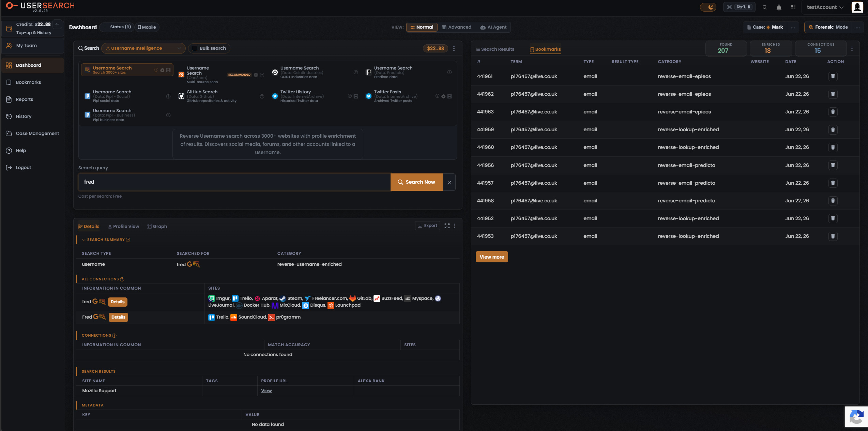The image size is (868, 431).
Task: Select Username Search 3000+ sites option
Action: point(127,70)
